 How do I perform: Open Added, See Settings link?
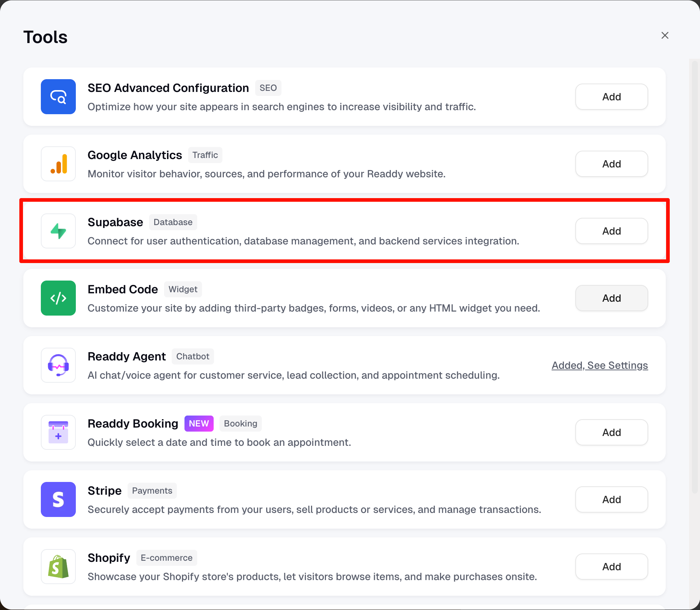599,365
